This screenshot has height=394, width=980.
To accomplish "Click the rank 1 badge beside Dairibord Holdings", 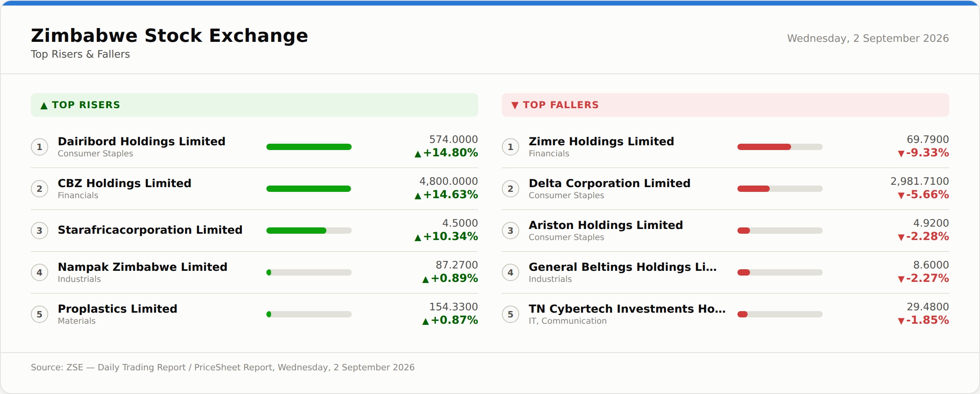I will pyautogui.click(x=40, y=147).
